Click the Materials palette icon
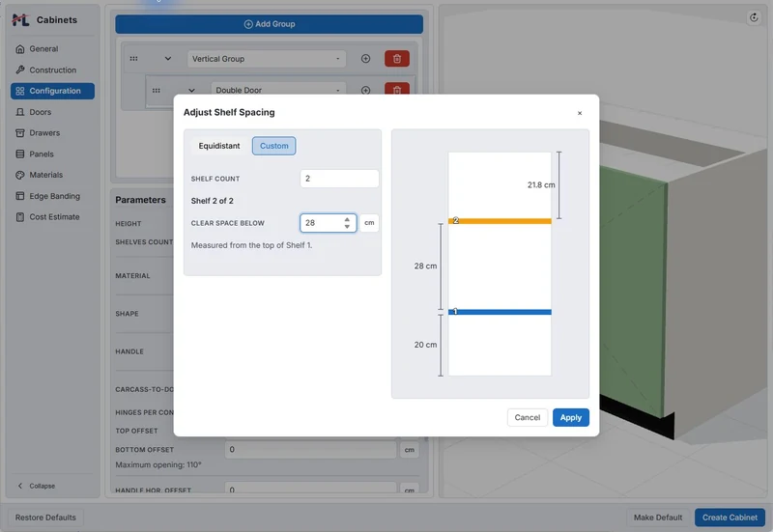Viewport: 773px width, 532px height. pyautogui.click(x=19, y=175)
